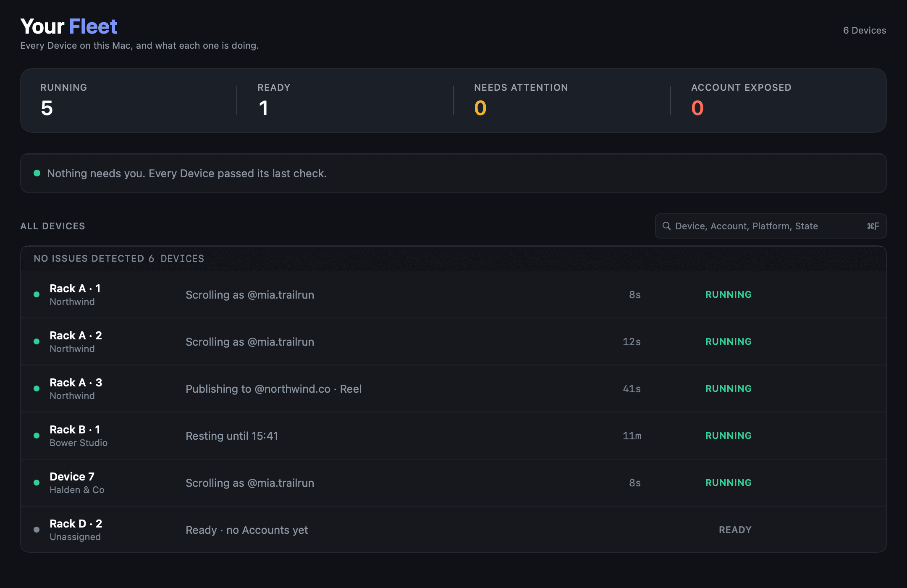Screen dimensions: 907x588
Task: Click the gray status dot for Rack D · 2
Action: pos(37,530)
